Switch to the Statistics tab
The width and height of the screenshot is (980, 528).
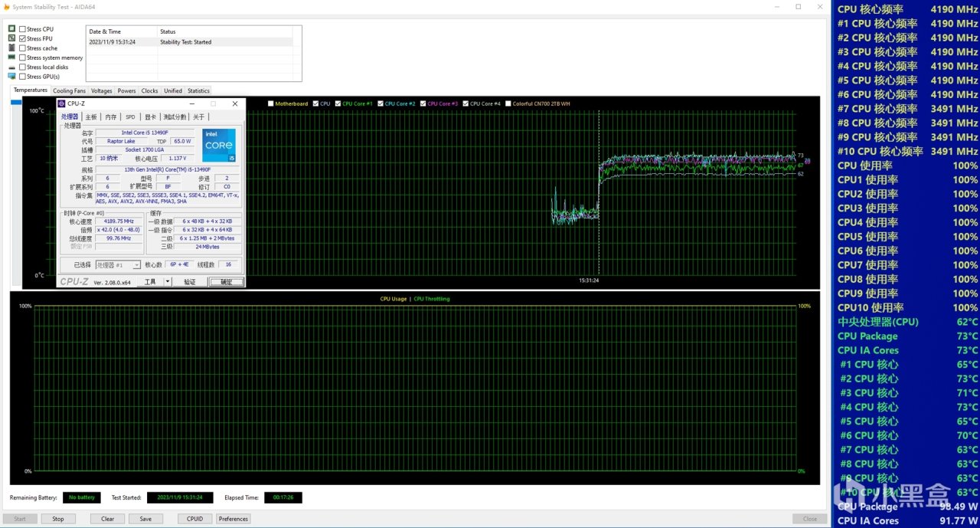198,90
